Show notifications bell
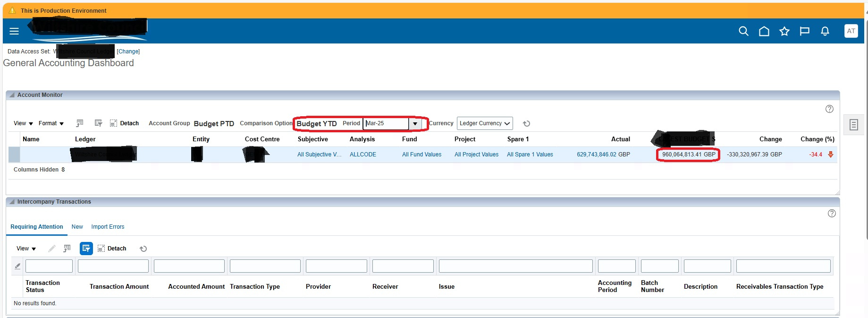 [825, 31]
